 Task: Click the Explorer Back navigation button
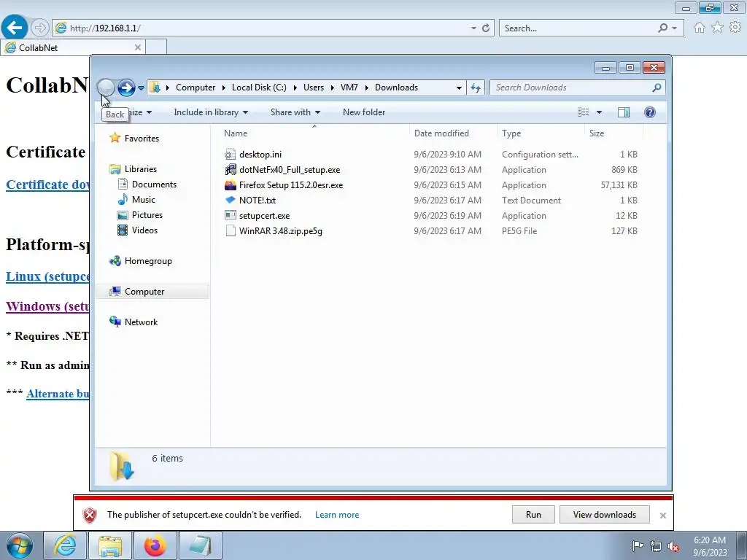pos(106,87)
